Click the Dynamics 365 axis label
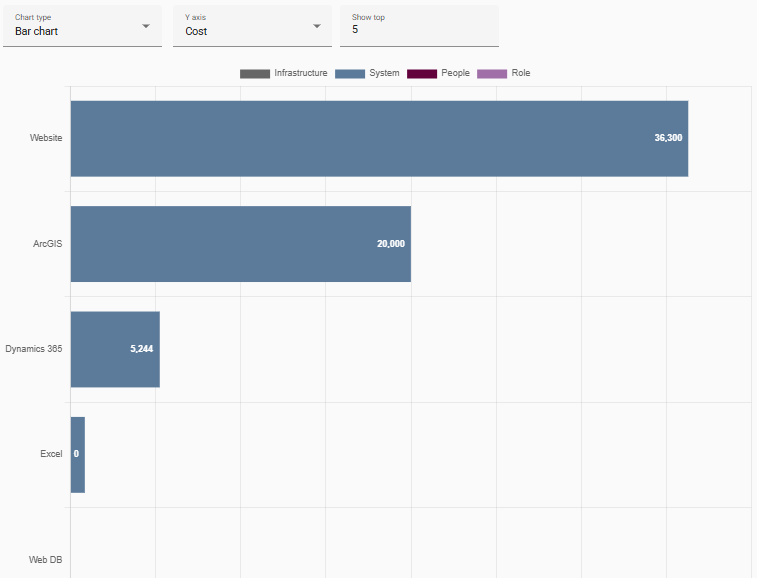This screenshot has height=578, width=757. (x=34, y=349)
